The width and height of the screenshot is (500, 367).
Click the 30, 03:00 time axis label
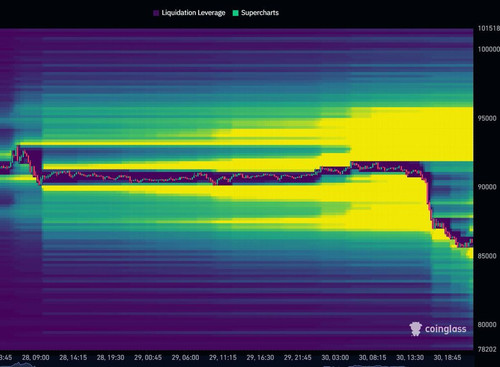click(x=335, y=358)
